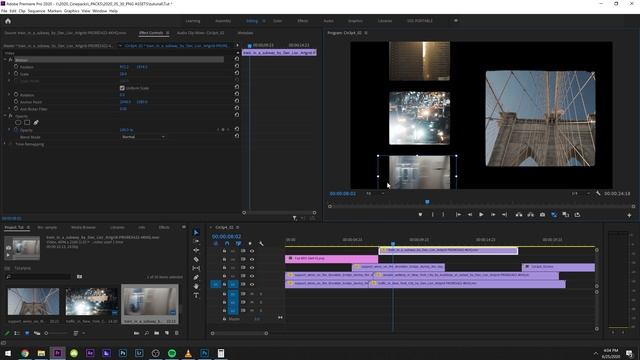Toggle Snap in the Timeline
The width and height of the screenshot is (640, 360).
pos(227,244)
